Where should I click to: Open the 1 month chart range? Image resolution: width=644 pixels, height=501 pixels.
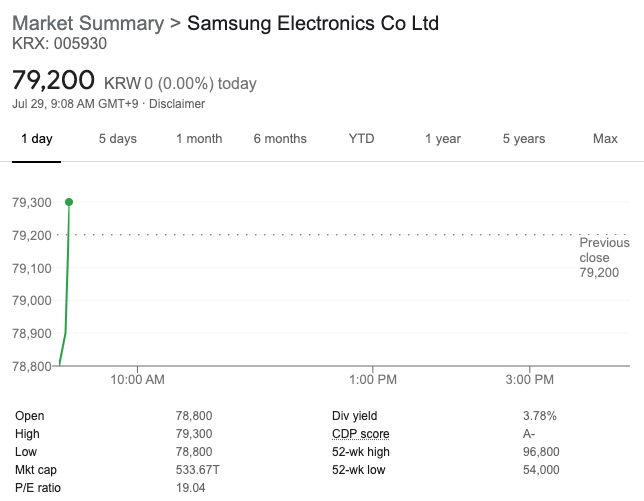(x=199, y=139)
